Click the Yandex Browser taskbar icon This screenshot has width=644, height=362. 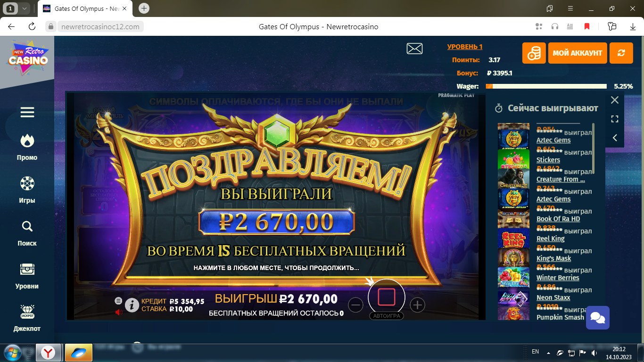pos(48,353)
